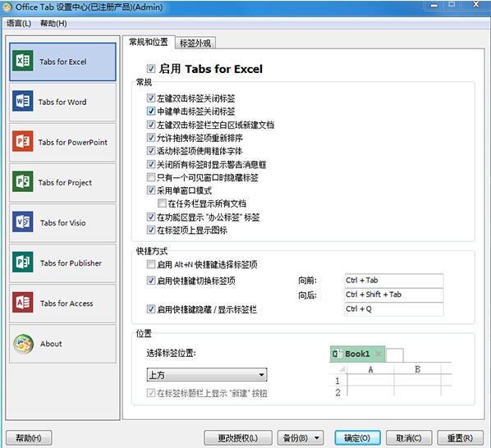The width and height of the screenshot is (491, 448).
Task: Open the About section icon
Action: click(23, 344)
